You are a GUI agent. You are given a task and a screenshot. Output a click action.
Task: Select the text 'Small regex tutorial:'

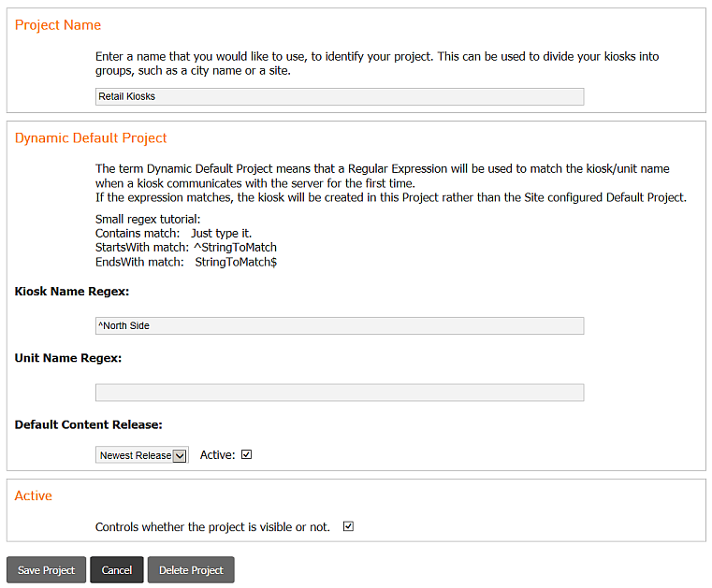pyautogui.click(x=148, y=219)
